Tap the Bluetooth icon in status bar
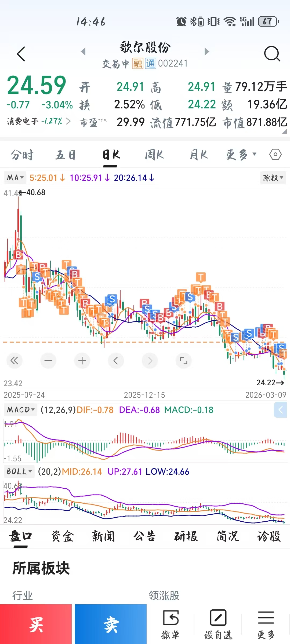 point(193,21)
